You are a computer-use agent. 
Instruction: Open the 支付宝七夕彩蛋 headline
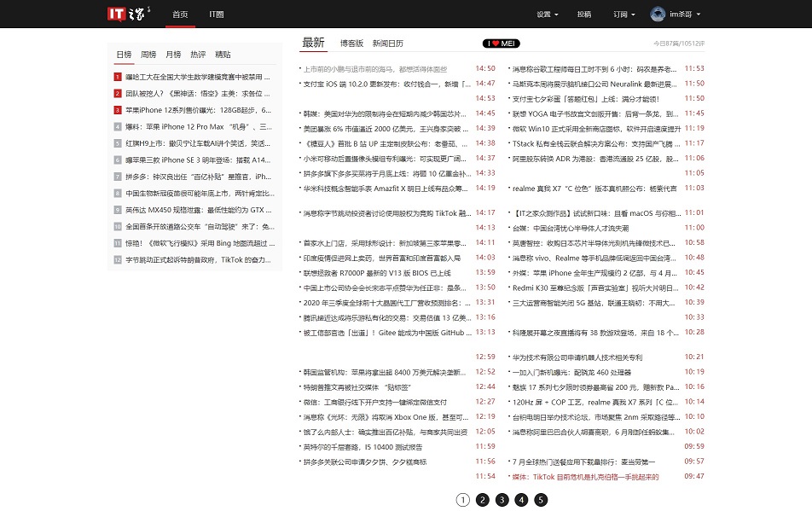(x=586, y=99)
